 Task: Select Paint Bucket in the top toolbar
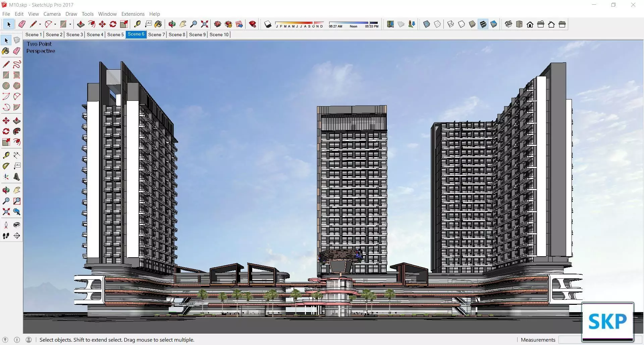158,24
